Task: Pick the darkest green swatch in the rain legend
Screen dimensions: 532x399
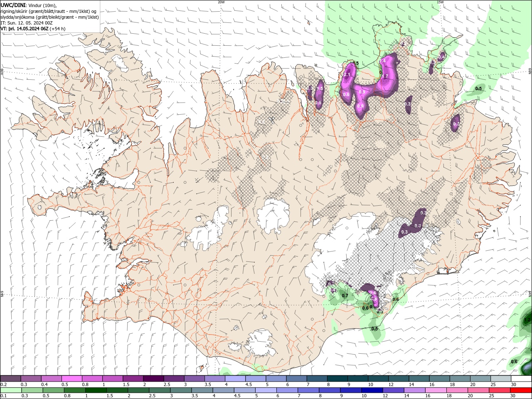Action: (96, 390)
